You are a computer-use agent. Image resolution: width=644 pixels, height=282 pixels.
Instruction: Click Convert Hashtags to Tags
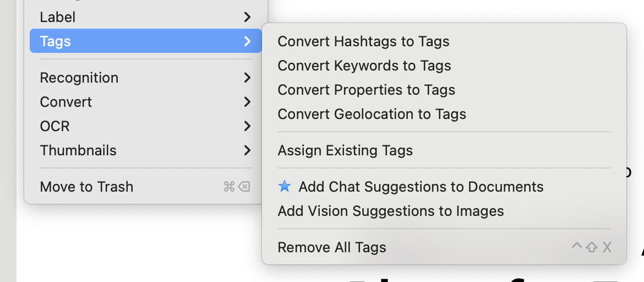tap(363, 41)
